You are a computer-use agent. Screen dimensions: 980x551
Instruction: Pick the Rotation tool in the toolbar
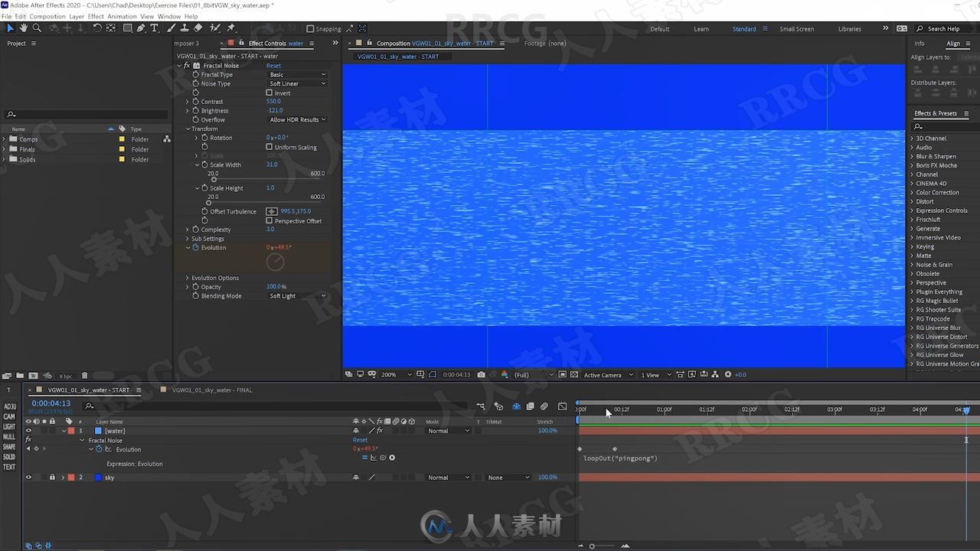coord(97,28)
